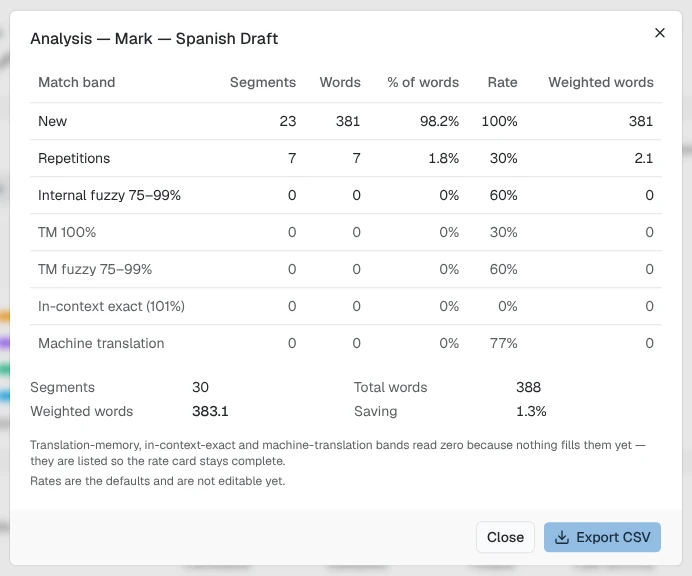Screen dimensions: 692x576
Task: Click the Close button
Action: [505, 537]
